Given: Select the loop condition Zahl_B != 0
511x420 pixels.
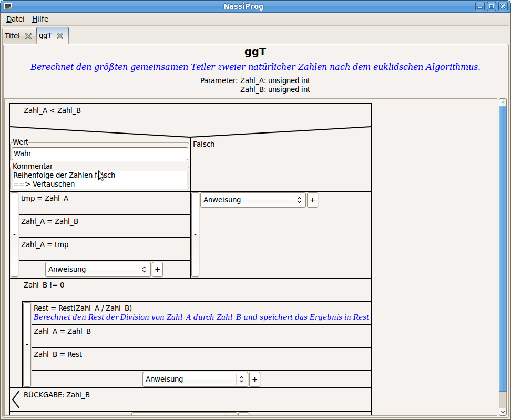Looking at the screenshot, I should (44, 285).
